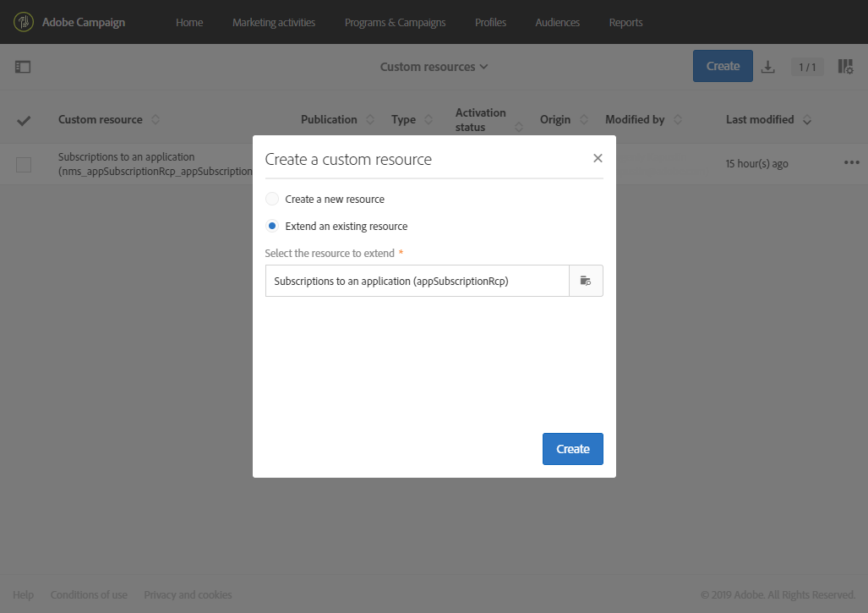Open the resource picker folder icon
Viewport: 868px width, 613px height.
[586, 281]
